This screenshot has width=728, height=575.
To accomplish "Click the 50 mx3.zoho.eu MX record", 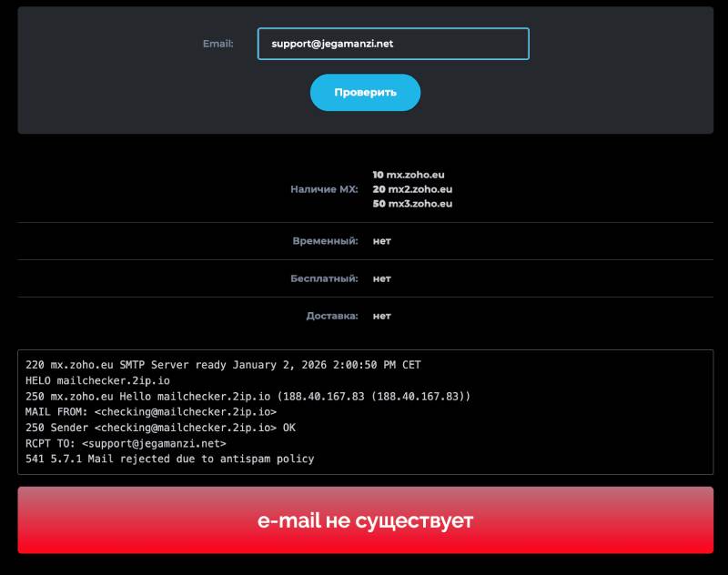I will click(412, 204).
